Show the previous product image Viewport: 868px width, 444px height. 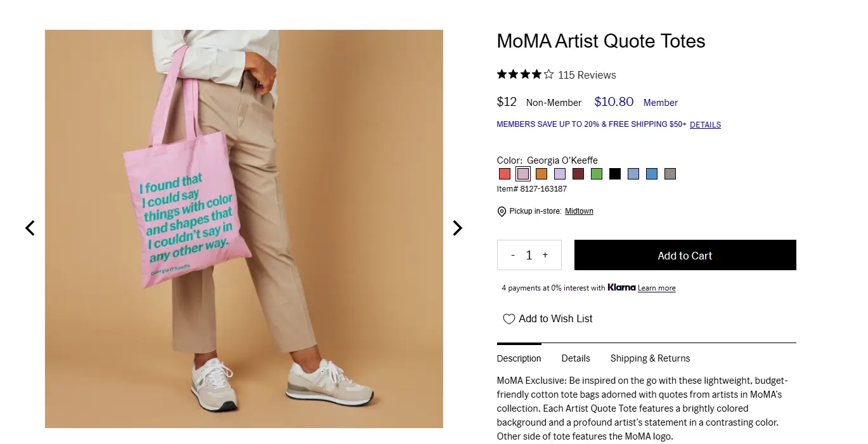pos(29,228)
